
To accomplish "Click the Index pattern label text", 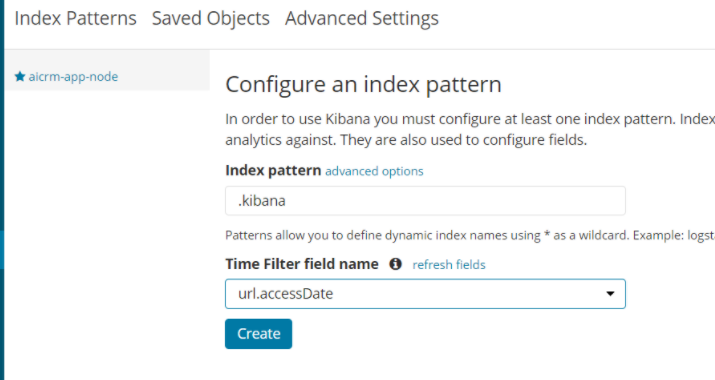I will [273, 171].
